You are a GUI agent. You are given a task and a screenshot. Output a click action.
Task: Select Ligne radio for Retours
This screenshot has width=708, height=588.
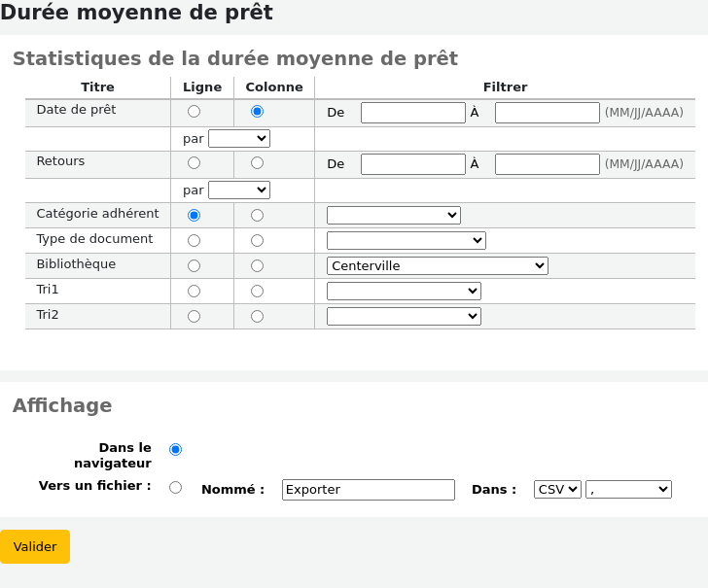(x=195, y=163)
